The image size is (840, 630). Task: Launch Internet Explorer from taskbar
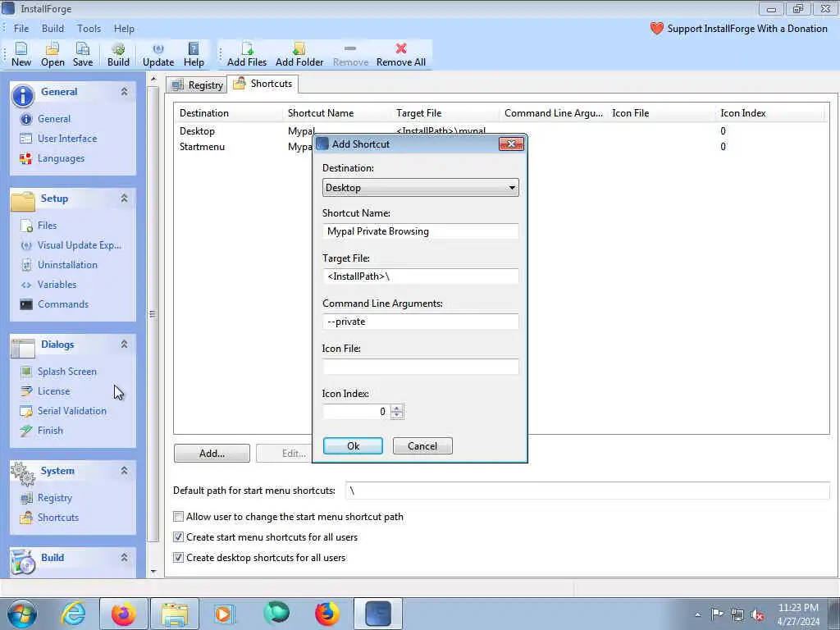pyautogui.click(x=73, y=614)
